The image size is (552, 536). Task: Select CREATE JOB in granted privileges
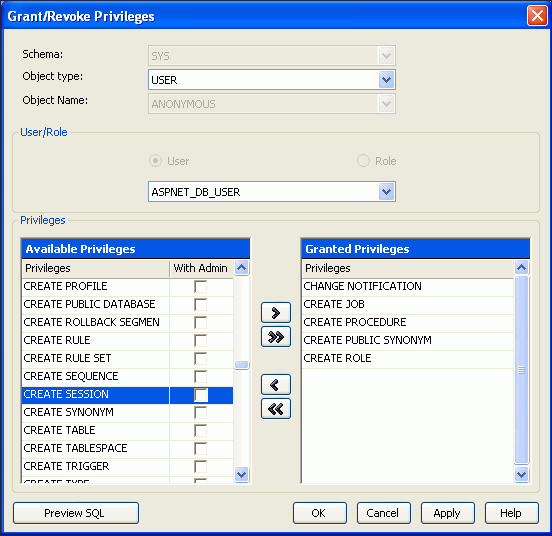[x=408, y=304]
